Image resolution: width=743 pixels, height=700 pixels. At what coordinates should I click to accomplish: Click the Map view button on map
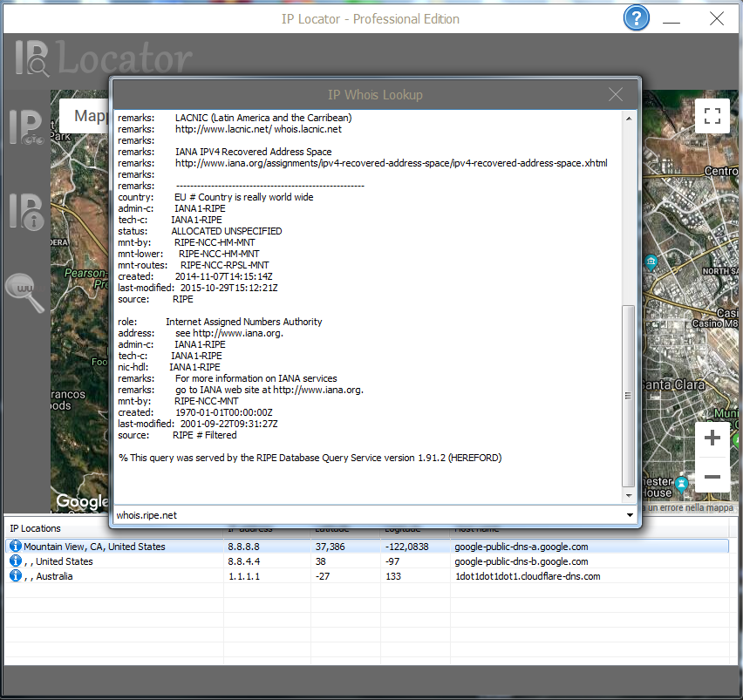[x=85, y=116]
